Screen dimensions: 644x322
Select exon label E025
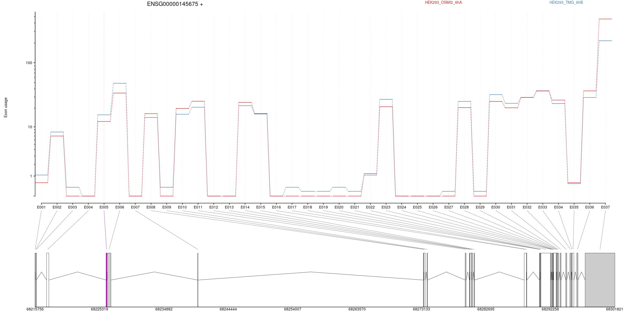(417, 207)
